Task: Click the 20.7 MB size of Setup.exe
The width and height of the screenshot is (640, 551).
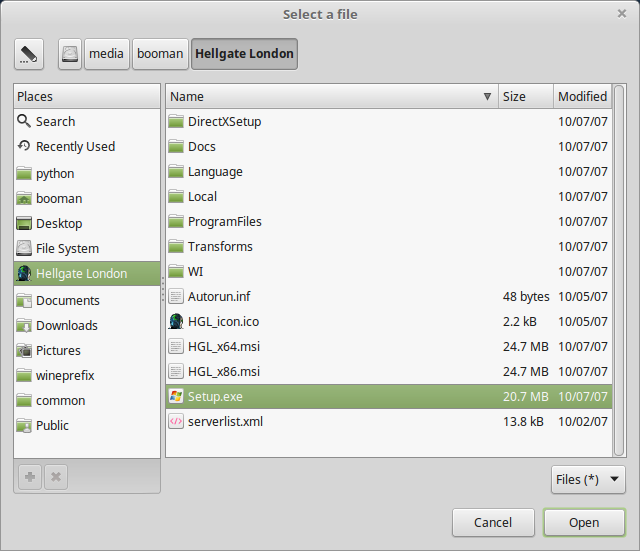Action: tap(526, 396)
